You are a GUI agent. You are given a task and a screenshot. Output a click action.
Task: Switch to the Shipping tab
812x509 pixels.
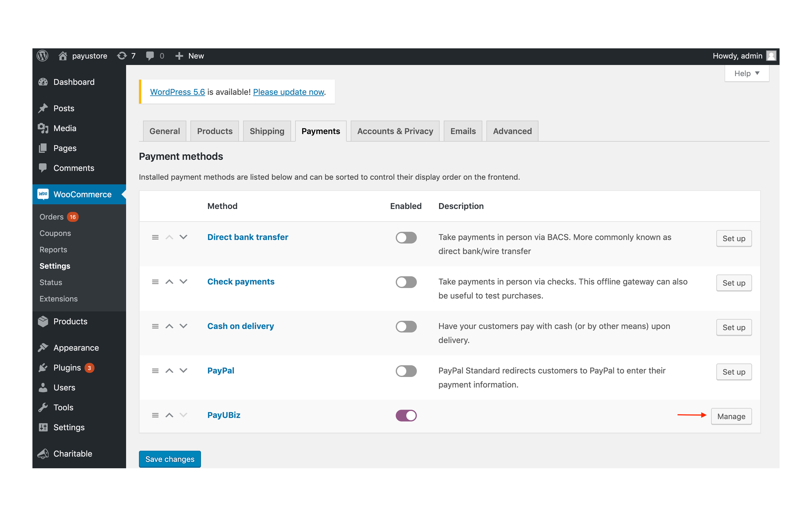click(267, 131)
